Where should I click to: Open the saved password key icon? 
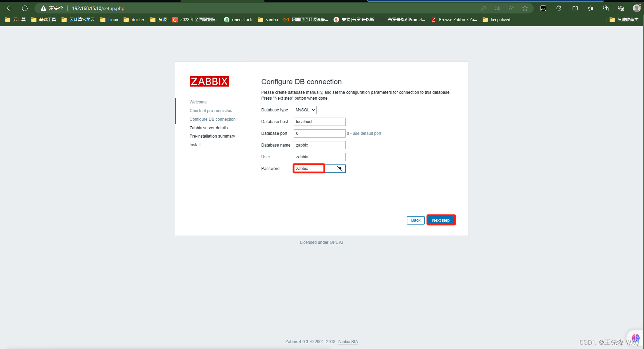click(x=484, y=8)
